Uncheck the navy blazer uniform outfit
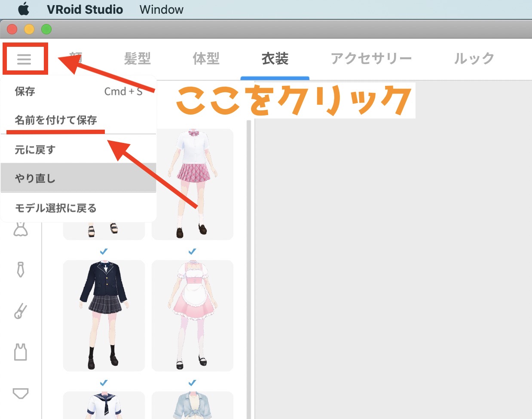 pyautogui.click(x=104, y=252)
